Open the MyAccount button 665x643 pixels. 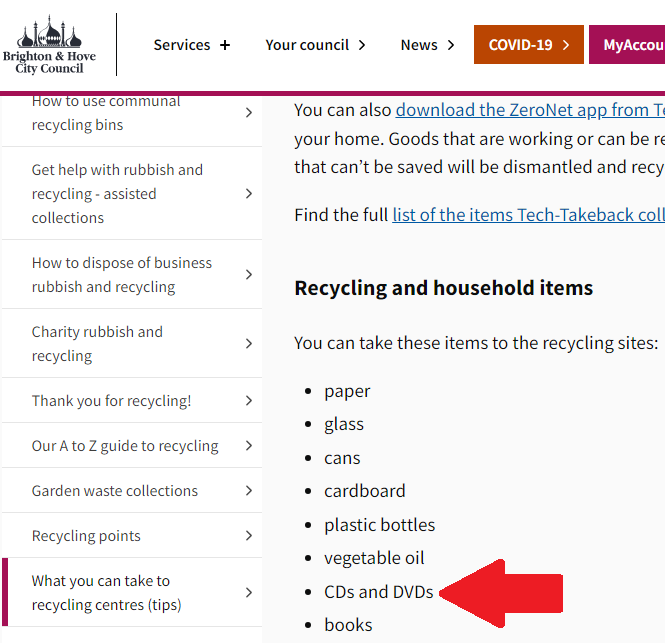pyautogui.click(x=627, y=45)
